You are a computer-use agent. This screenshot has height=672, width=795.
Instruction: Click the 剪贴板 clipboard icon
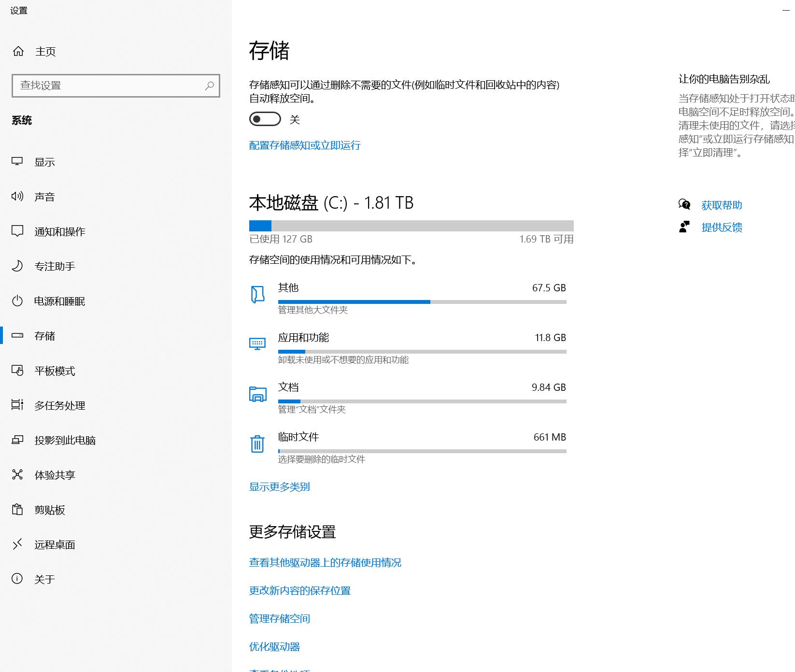click(17, 510)
